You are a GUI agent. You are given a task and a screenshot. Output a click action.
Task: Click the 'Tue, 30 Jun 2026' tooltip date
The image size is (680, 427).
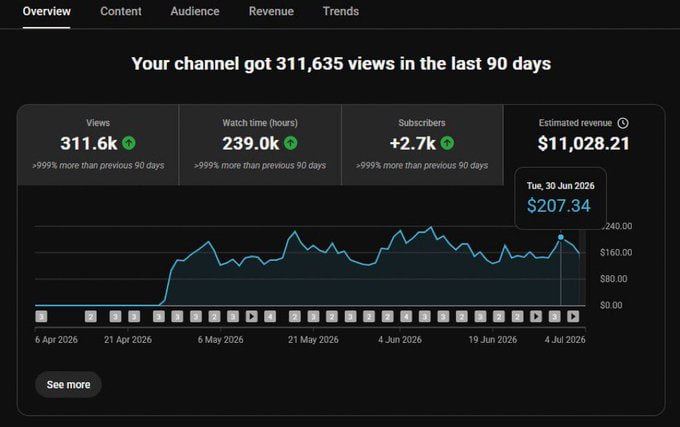pos(560,186)
